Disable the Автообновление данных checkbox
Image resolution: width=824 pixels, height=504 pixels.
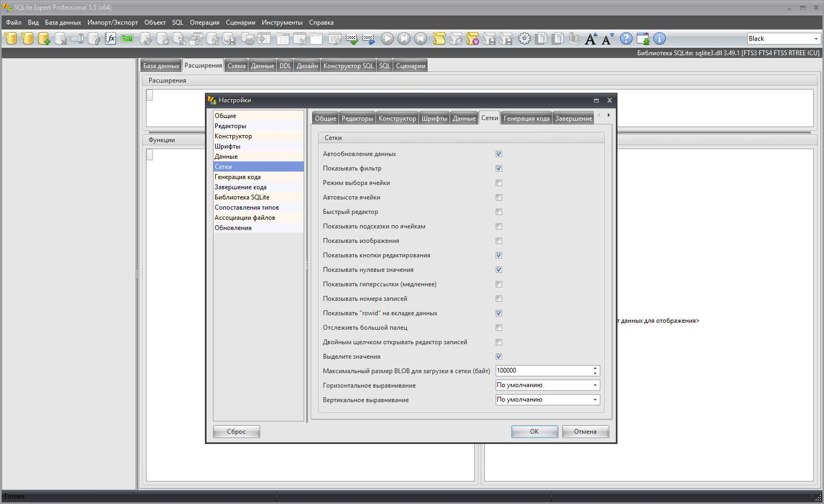[x=499, y=154]
